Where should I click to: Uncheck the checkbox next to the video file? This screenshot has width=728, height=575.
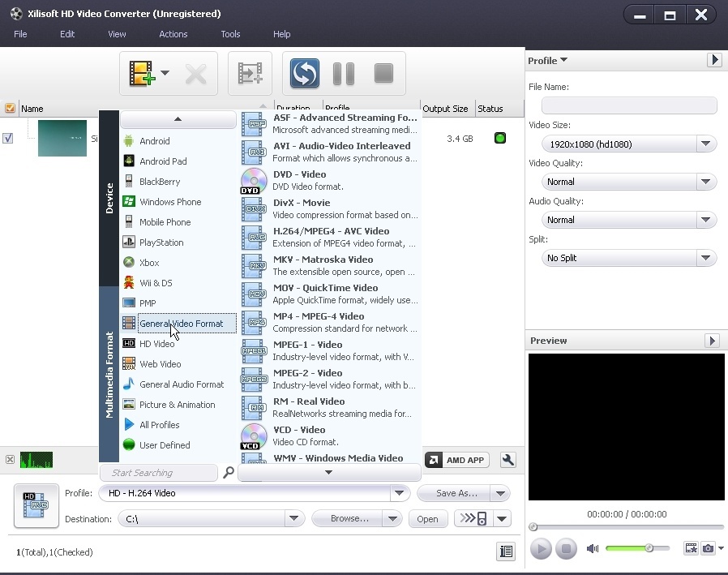[x=9, y=138]
